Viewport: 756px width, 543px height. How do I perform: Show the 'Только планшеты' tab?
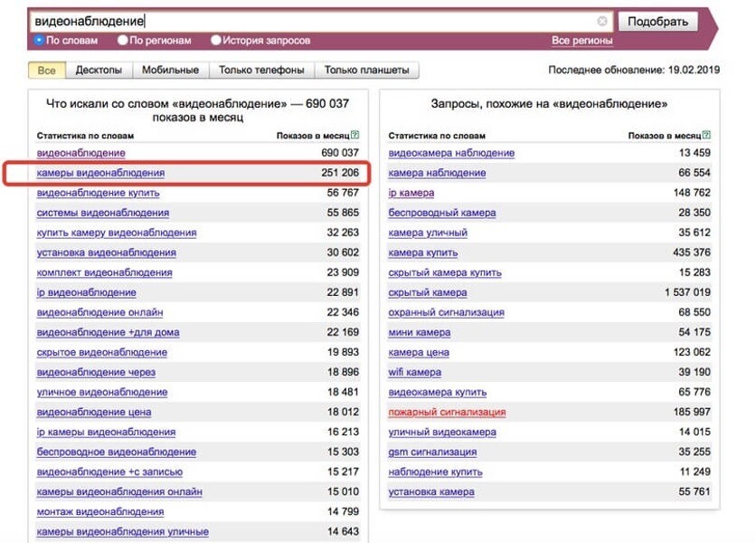(x=367, y=70)
